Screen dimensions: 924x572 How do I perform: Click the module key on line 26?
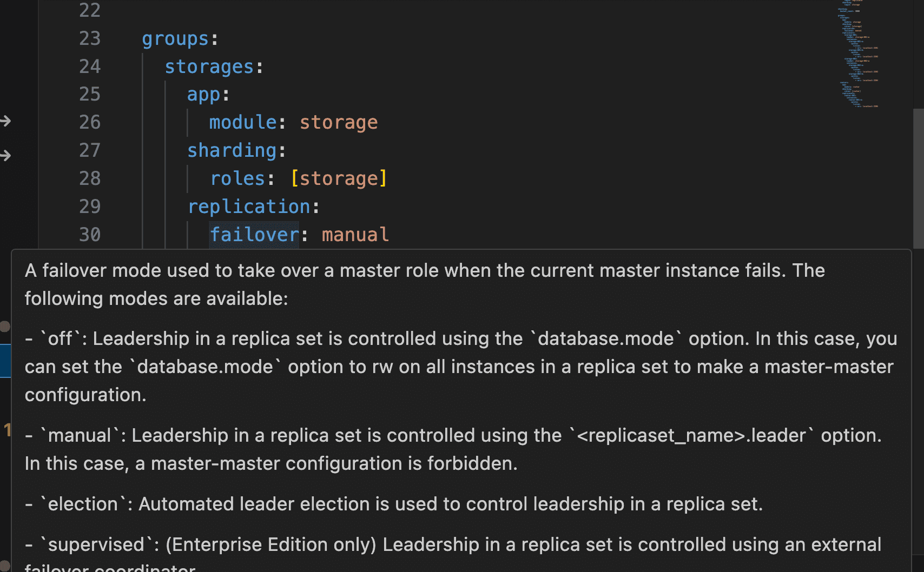point(243,123)
